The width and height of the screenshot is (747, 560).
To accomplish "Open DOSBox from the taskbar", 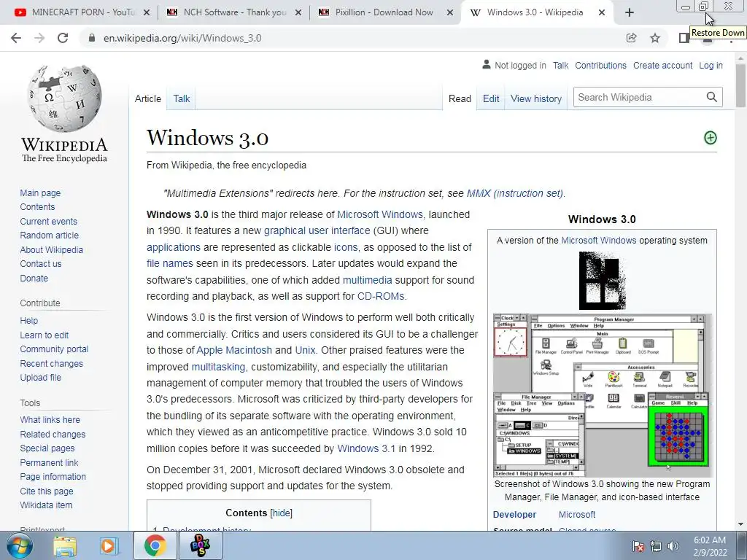I will coord(200,545).
